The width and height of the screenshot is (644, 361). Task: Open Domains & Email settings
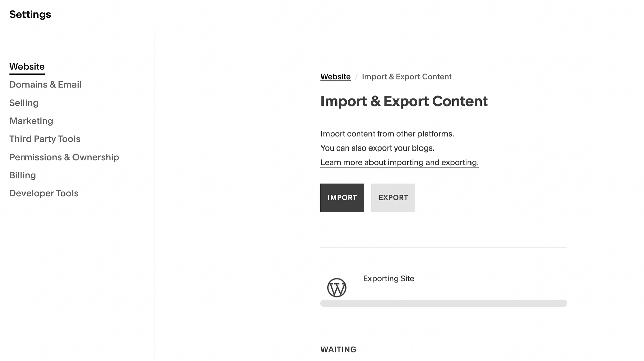coord(45,84)
